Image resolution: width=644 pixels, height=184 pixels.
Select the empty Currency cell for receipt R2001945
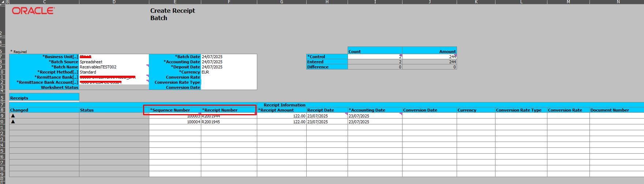(476, 121)
